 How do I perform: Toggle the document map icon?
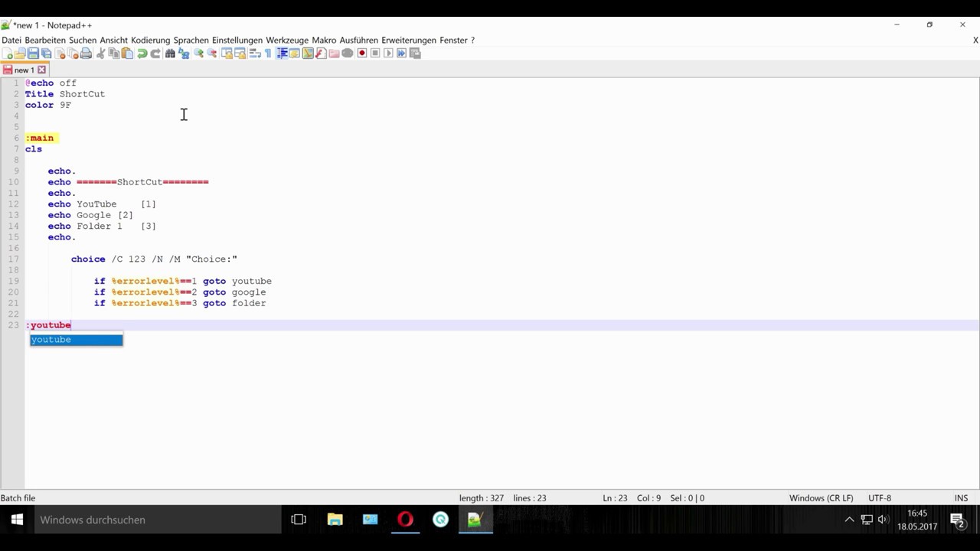pyautogui.click(x=308, y=54)
